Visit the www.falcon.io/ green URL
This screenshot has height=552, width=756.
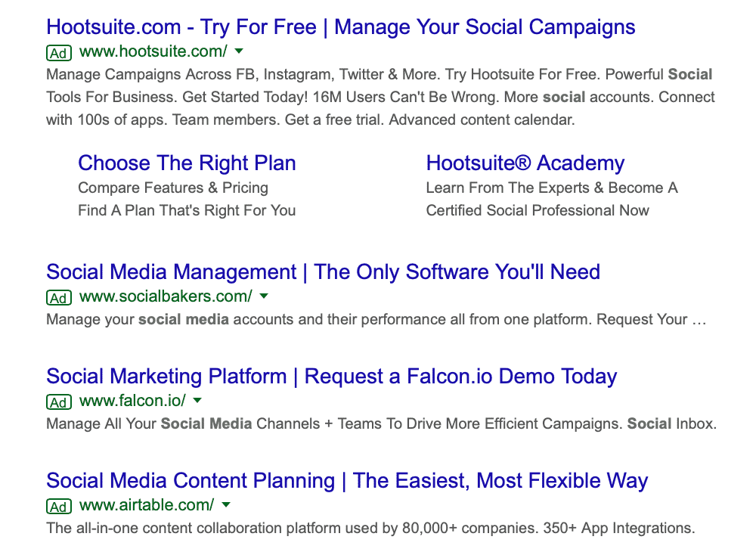(132, 401)
